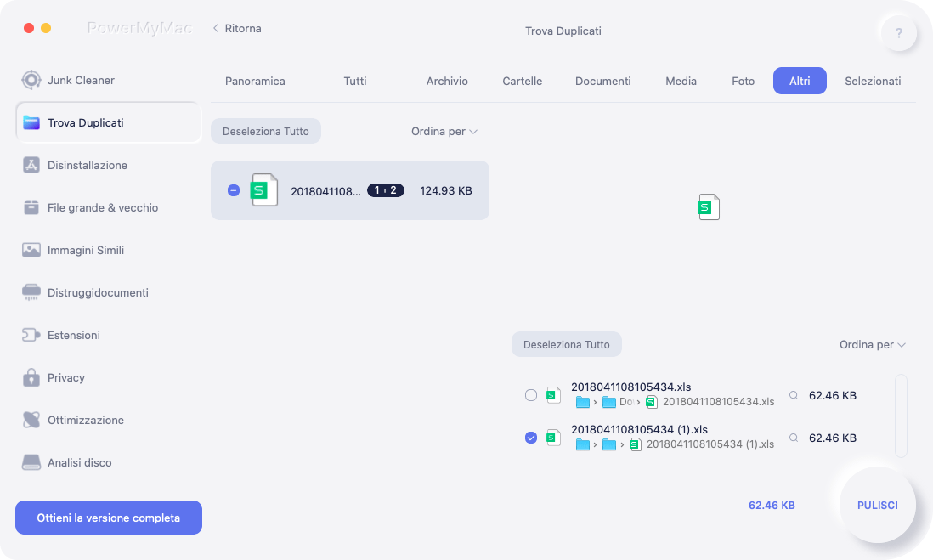
Task: Show the Documenti tab
Action: [x=602, y=81]
